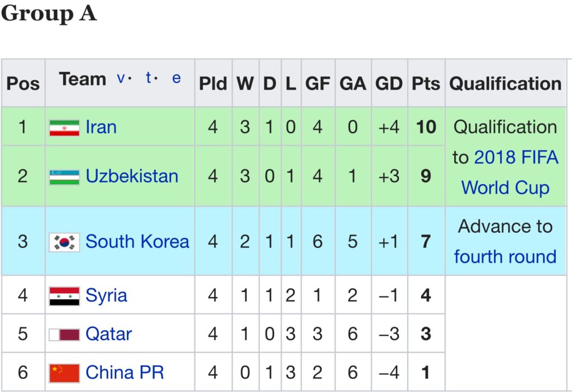Click the Group A heading
The width and height of the screenshot is (572, 392).
click(x=49, y=14)
